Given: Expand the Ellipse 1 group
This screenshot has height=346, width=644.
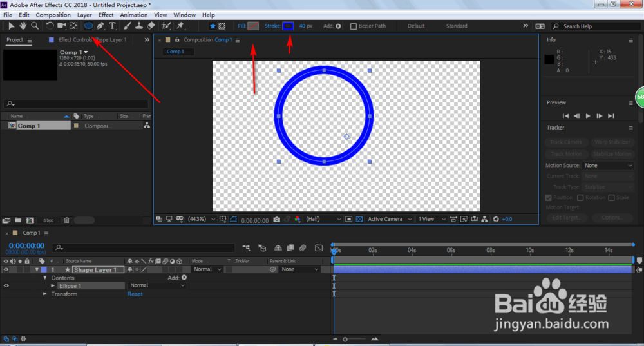Looking at the screenshot, I should tap(53, 285).
